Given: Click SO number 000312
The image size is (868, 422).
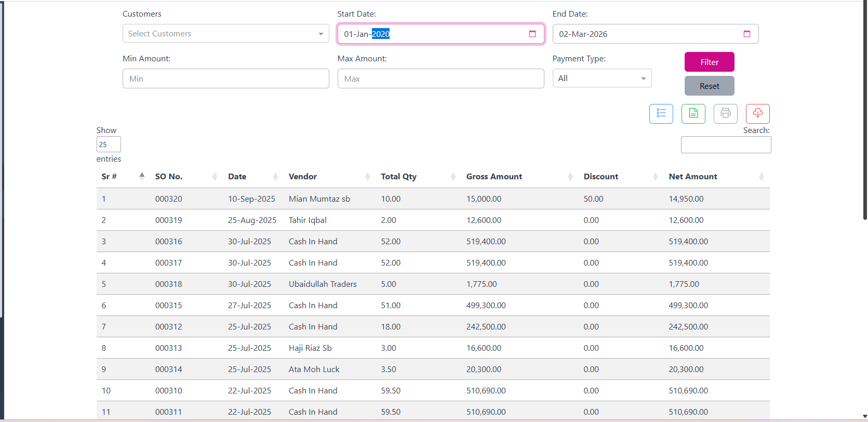Looking at the screenshot, I should pyautogui.click(x=168, y=327).
